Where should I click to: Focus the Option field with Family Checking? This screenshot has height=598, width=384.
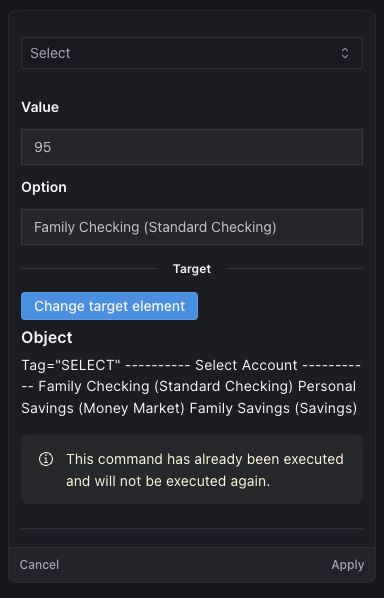click(192, 227)
